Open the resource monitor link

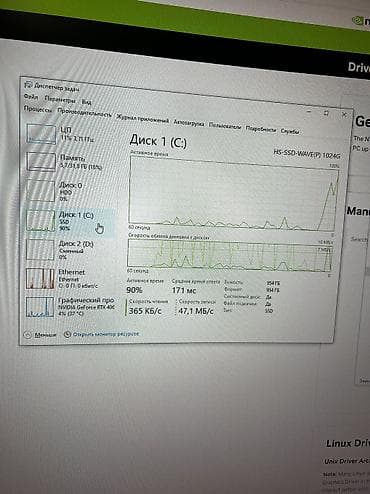coord(105,334)
